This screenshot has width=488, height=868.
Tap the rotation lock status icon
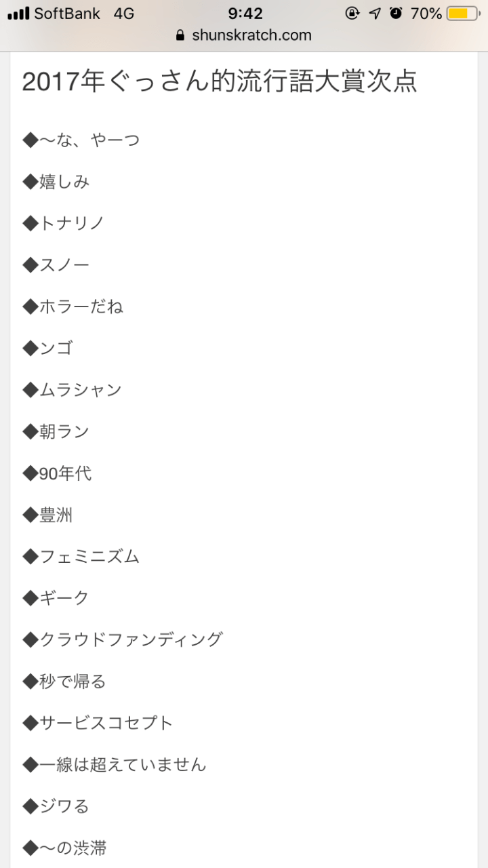352,14
